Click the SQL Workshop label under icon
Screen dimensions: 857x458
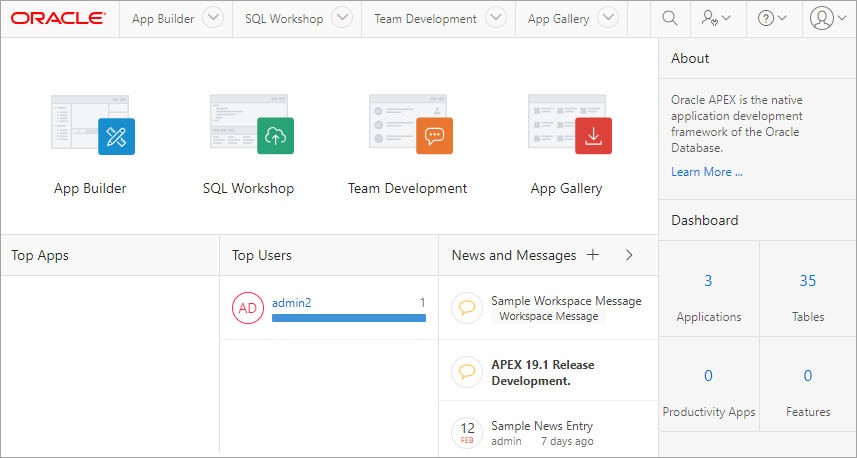[249, 189]
